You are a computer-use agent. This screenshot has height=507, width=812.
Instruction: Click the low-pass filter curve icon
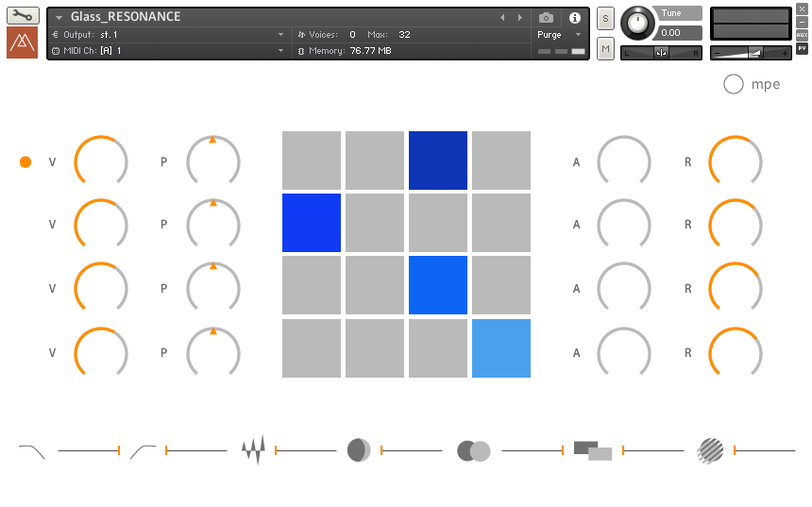(32, 451)
